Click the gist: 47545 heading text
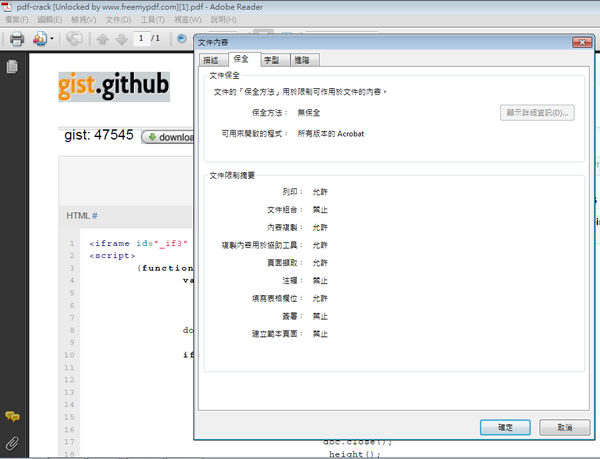The height and width of the screenshot is (459, 600). pos(99,135)
